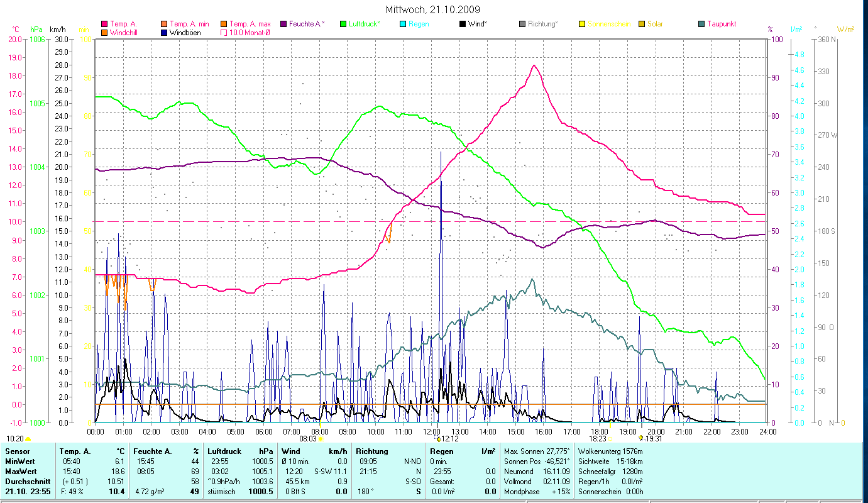Click the sun icon beside 10:20
This screenshot has width=868, height=503.
(x=28, y=439)
